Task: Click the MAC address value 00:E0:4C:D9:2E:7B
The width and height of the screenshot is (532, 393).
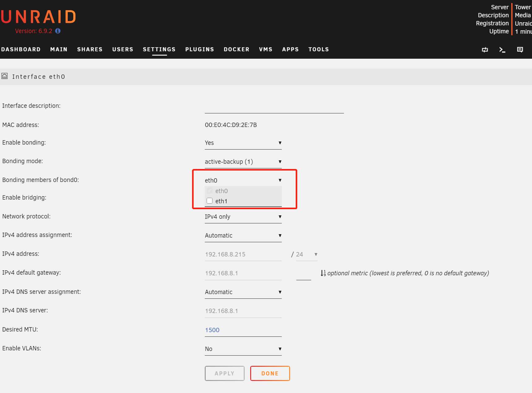Action: pos(231,125)
